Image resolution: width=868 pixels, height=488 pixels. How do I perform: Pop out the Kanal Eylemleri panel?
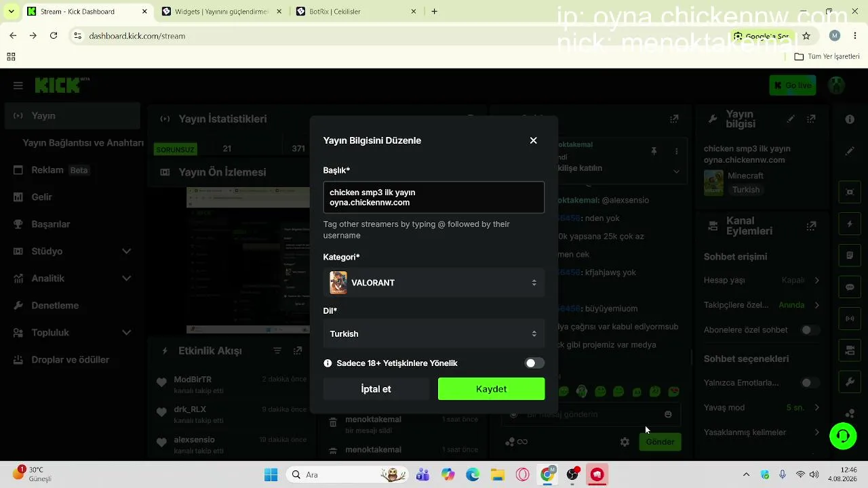pyautogui.click(x=811, y=226)
